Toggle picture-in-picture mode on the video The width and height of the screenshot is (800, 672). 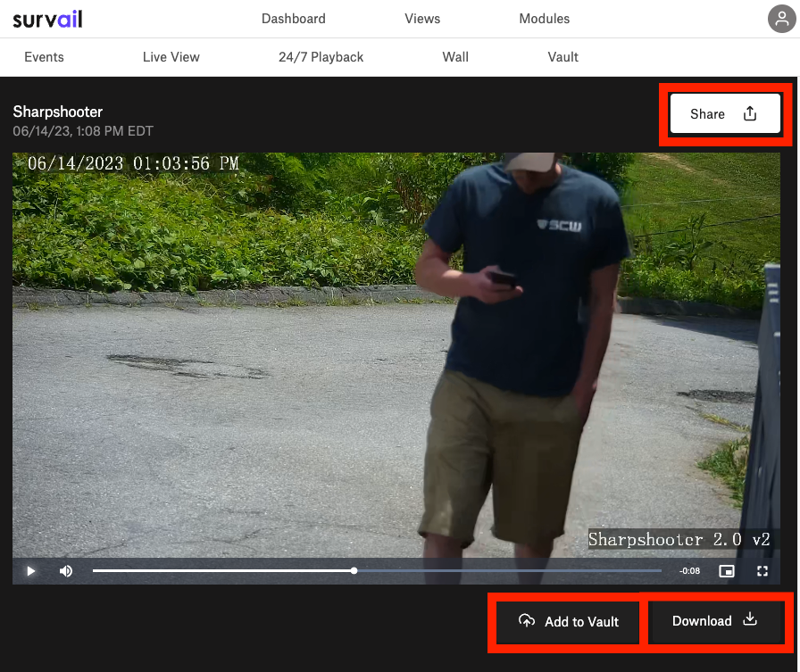(x=727, y=571)
